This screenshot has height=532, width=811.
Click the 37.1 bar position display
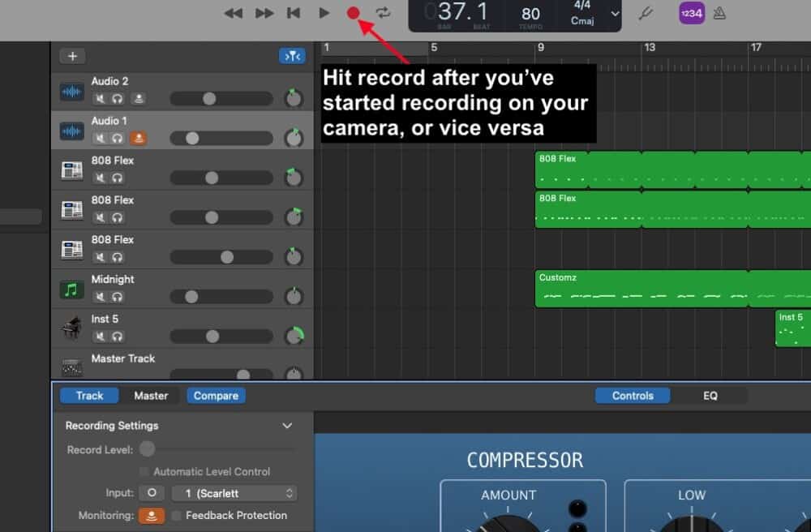pyautogui.click(x=462, y=11)
